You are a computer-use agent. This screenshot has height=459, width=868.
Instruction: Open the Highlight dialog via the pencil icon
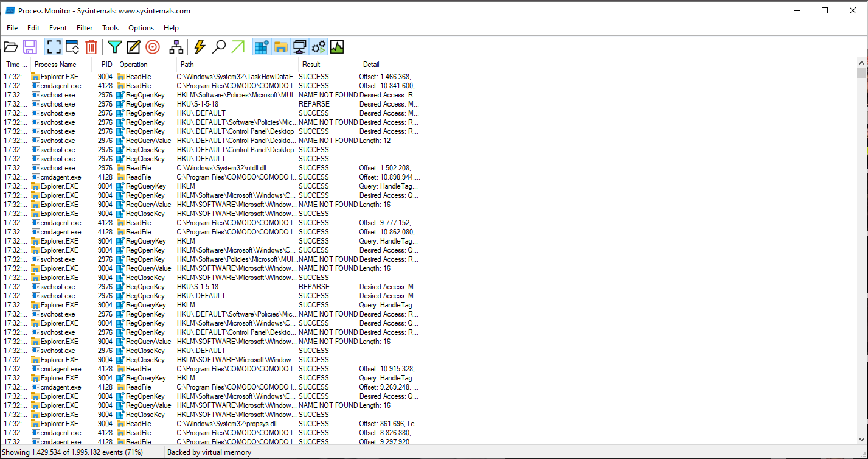[x=133, y=47]
